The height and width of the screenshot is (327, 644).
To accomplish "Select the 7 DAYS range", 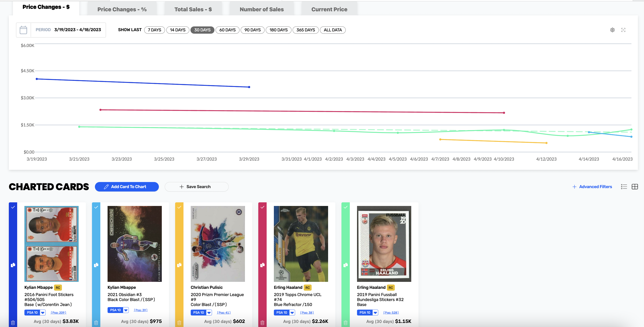I will 155,30.
